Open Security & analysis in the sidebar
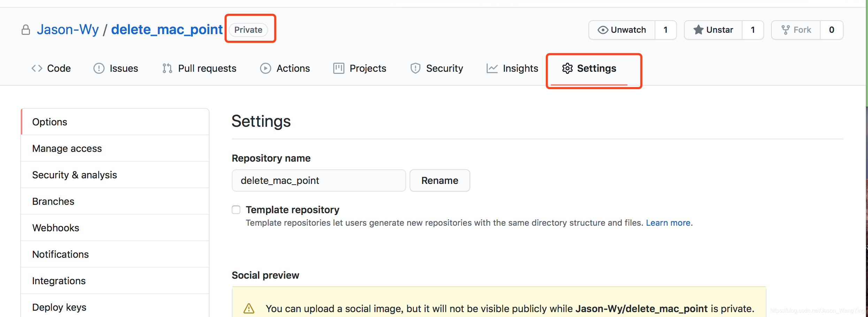The height and width of the screenshot is (317, 868). pyautogui.click(x=115, y=175)
